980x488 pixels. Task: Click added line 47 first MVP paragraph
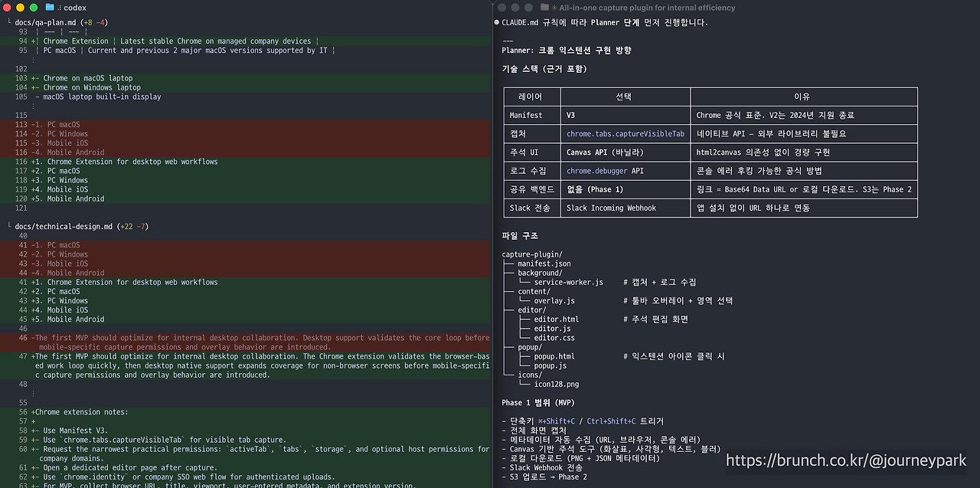click(245, 365)
